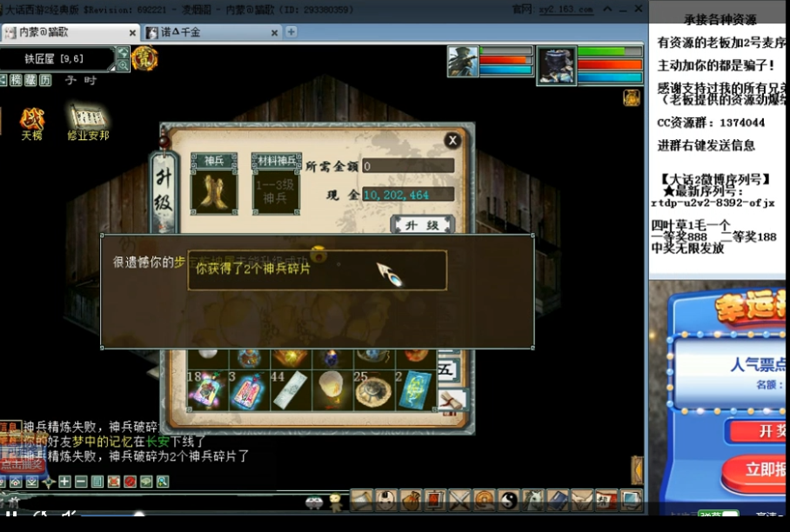790x532 pixels.
Task: Select the inventory item with count 44
Action: [290, 389]
